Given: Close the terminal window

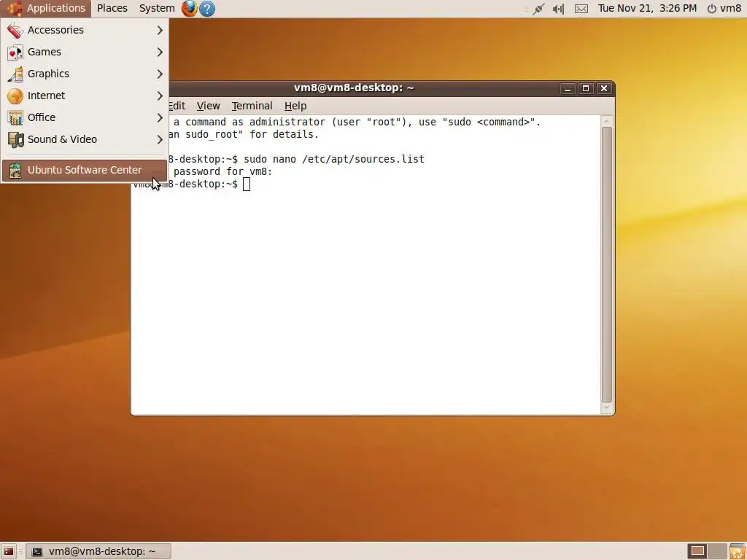Looking at the screenshot, I should pos(603,88).
